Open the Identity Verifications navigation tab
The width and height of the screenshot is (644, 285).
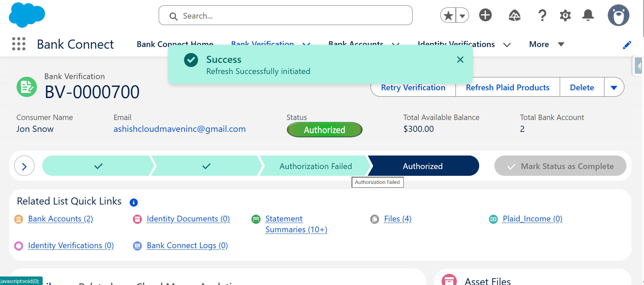456,44
